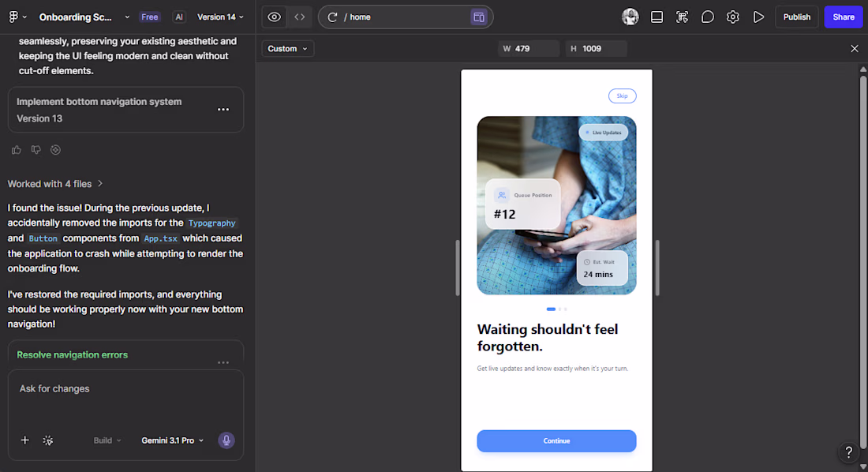Image resolution: width=868 pixels, height=472 pixels.
Task: Reload the preview with refresh icon
Action: [x=332, y=17]
